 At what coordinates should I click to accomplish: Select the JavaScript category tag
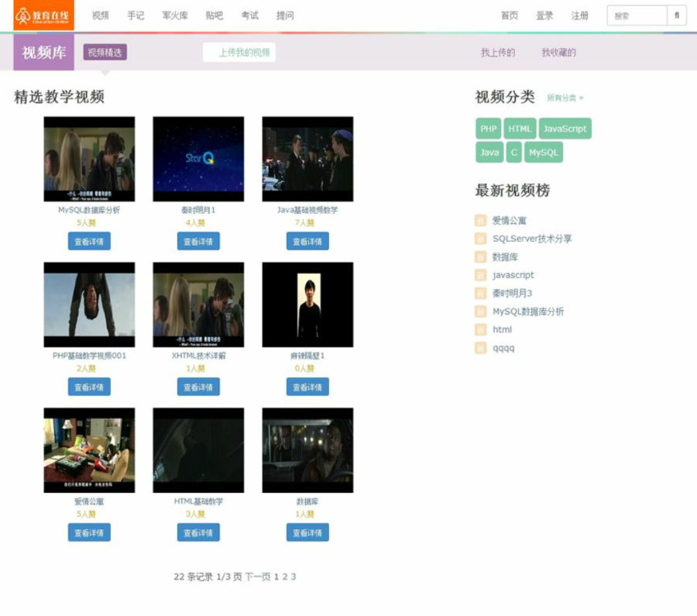(565, 129)
